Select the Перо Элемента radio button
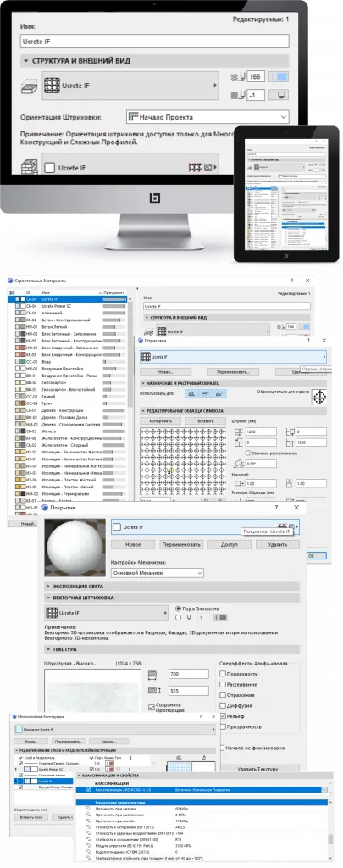 click(x=178, y=609)
